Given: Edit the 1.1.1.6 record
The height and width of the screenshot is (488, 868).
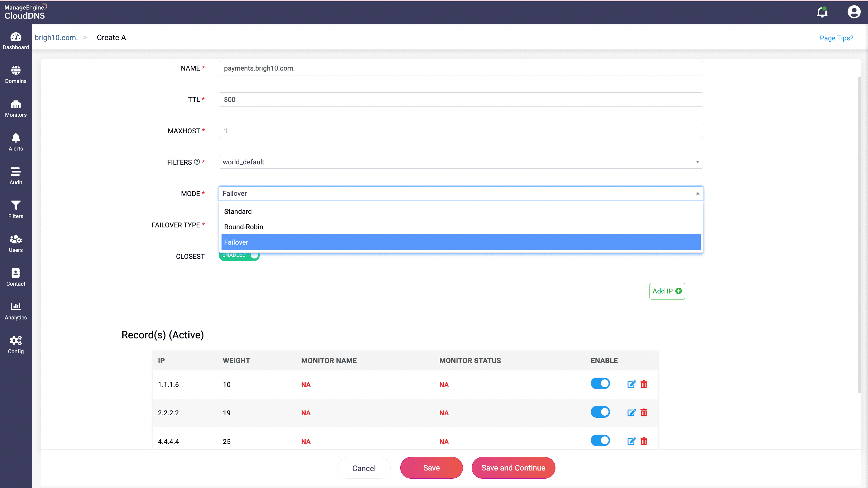Looking at the screenshot, I should [631, 384].
